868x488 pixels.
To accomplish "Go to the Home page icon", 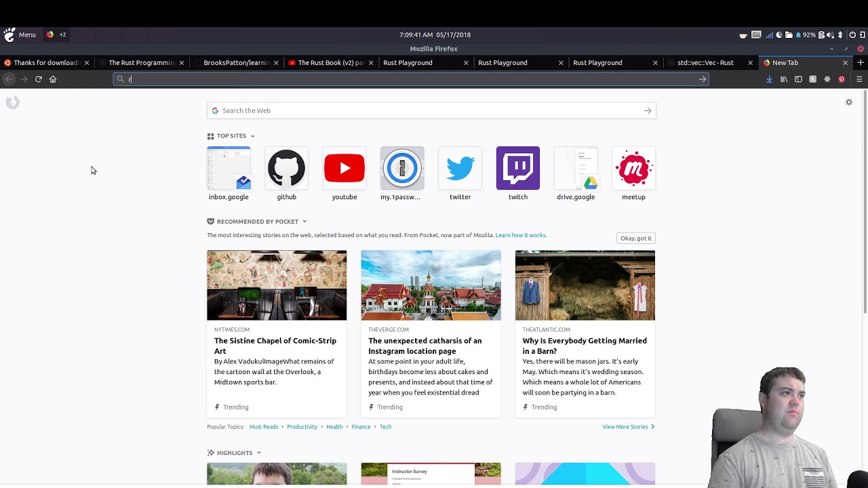I will [x=53, y=79].
